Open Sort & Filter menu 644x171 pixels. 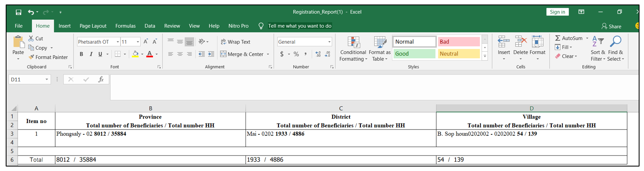click(x=598, y=48)
